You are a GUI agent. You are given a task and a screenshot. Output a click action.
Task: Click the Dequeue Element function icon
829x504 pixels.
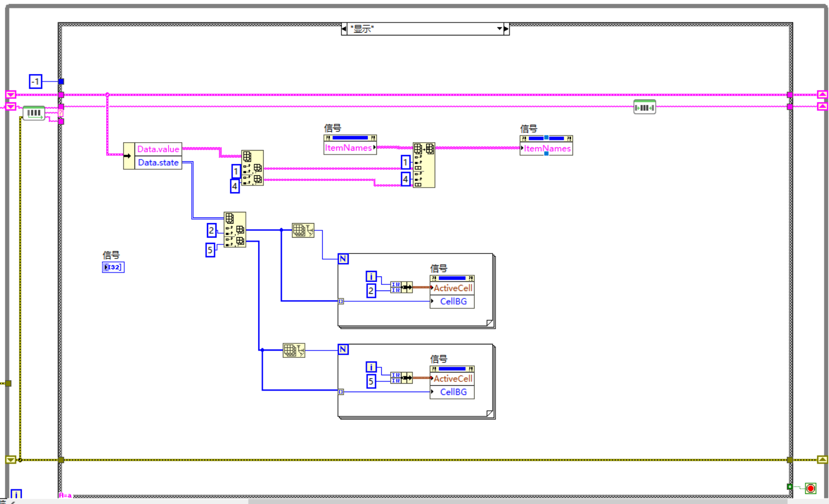coord(34,113)
